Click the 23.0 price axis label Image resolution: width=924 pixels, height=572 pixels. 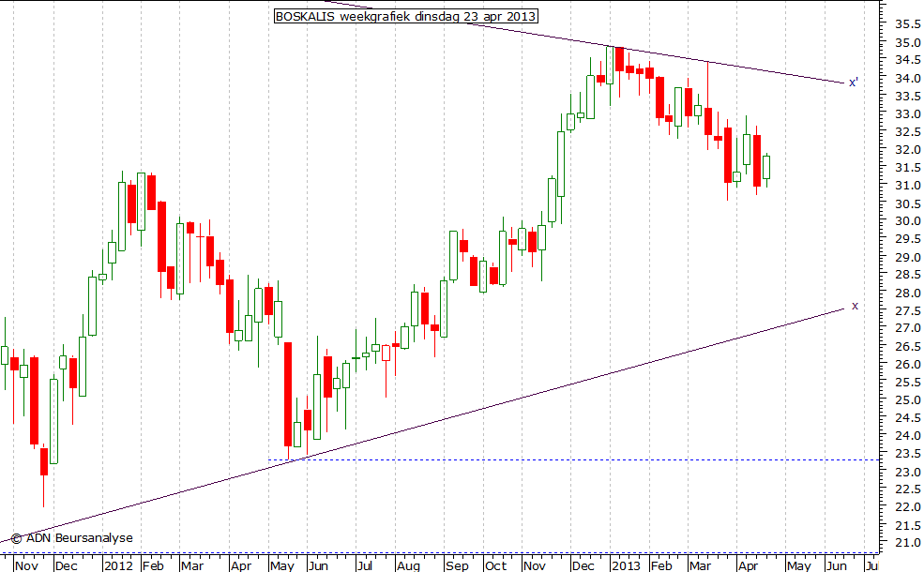pos(907,472)
